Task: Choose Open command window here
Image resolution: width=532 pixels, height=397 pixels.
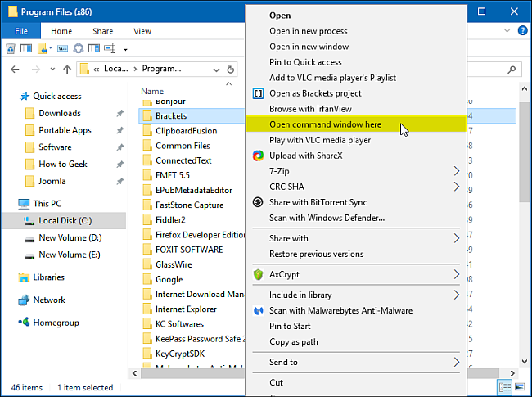Action: pyautogui.click(x=325, y=124)
